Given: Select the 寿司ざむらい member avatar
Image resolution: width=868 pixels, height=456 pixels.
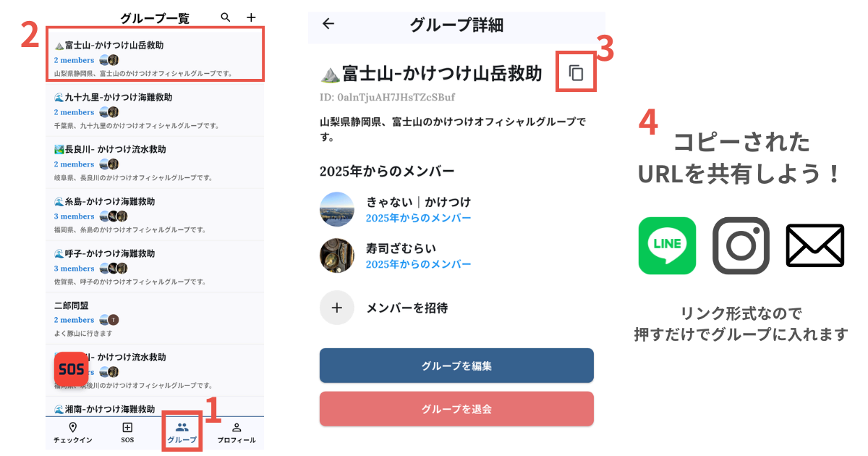Looking at the screenshot, I should tap(337, 256).
